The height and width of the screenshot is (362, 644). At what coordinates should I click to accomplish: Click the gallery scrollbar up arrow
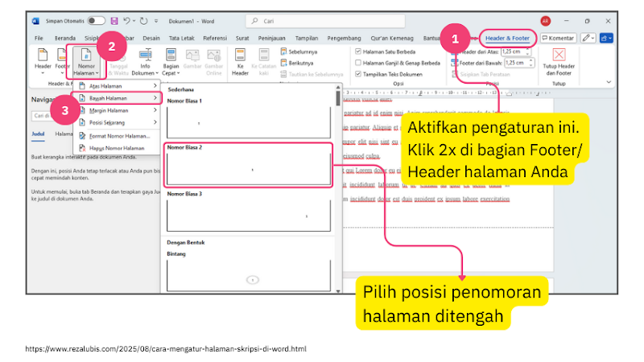point(338,88)
